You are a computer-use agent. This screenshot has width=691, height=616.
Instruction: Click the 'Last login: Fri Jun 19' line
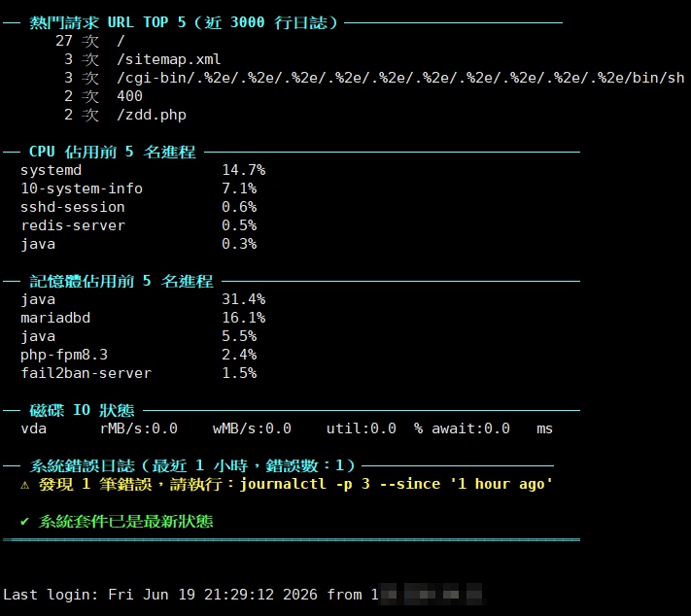190,595
